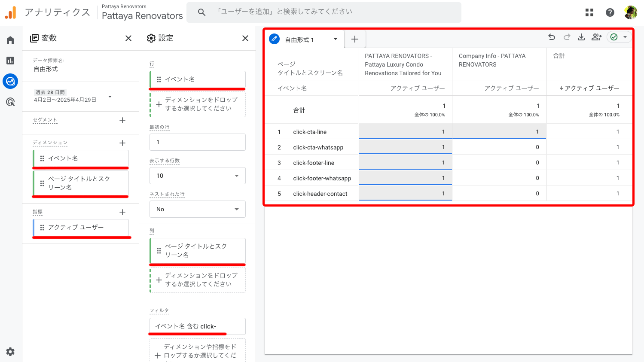
Task: Select the 自由形式 1 tab
Action: click(x=300, y=40)
